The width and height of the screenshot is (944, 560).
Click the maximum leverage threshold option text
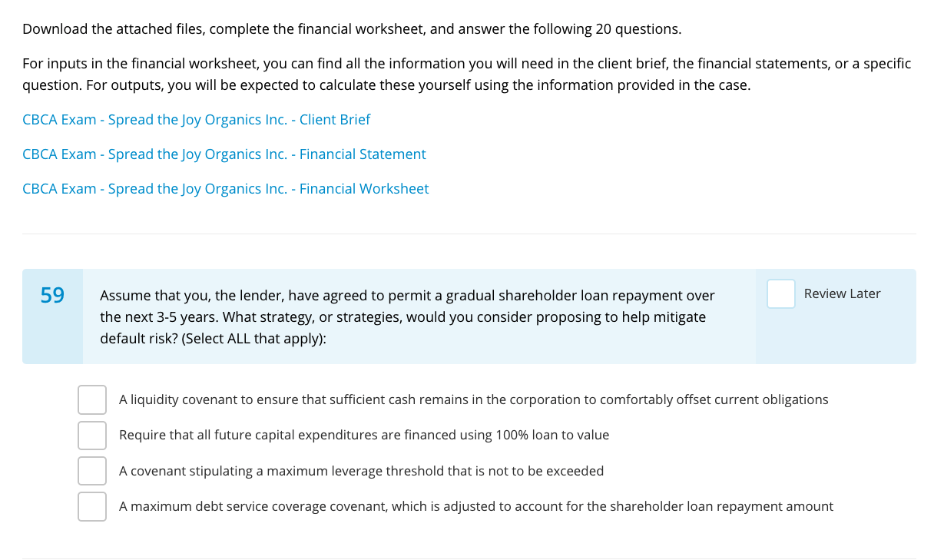(361, 471)
